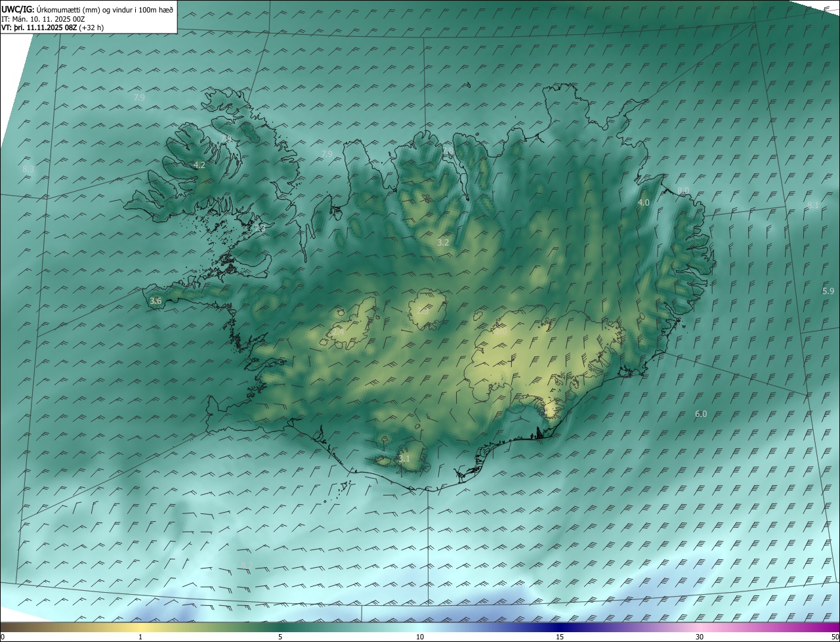Click the 50 tick on the color scale
Screen dimensions: 840x642
point(835,637)
